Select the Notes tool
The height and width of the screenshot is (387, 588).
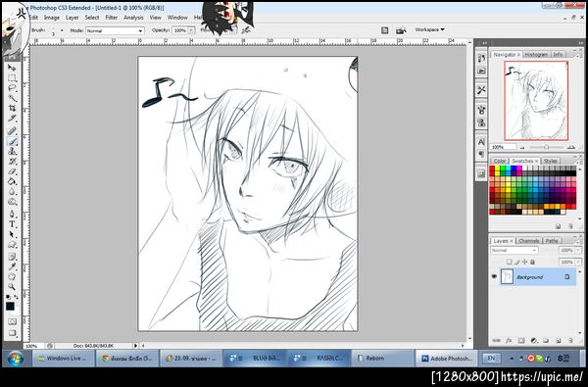[x=12, y=257]
